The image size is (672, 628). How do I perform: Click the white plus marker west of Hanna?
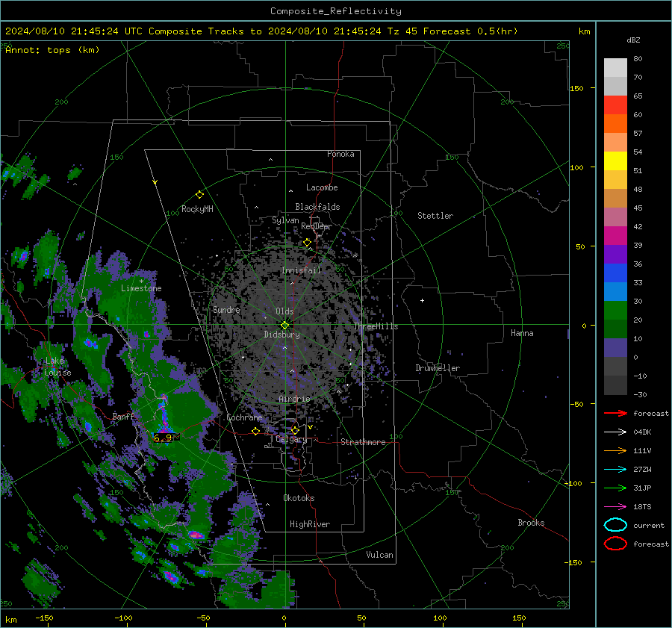click(422, 300)
